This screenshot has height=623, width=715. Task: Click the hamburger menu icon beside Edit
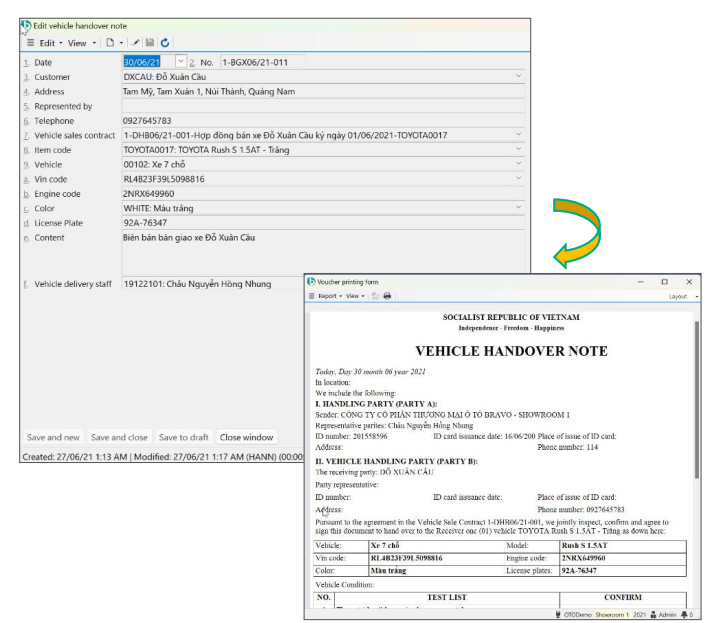pos(30,43)
